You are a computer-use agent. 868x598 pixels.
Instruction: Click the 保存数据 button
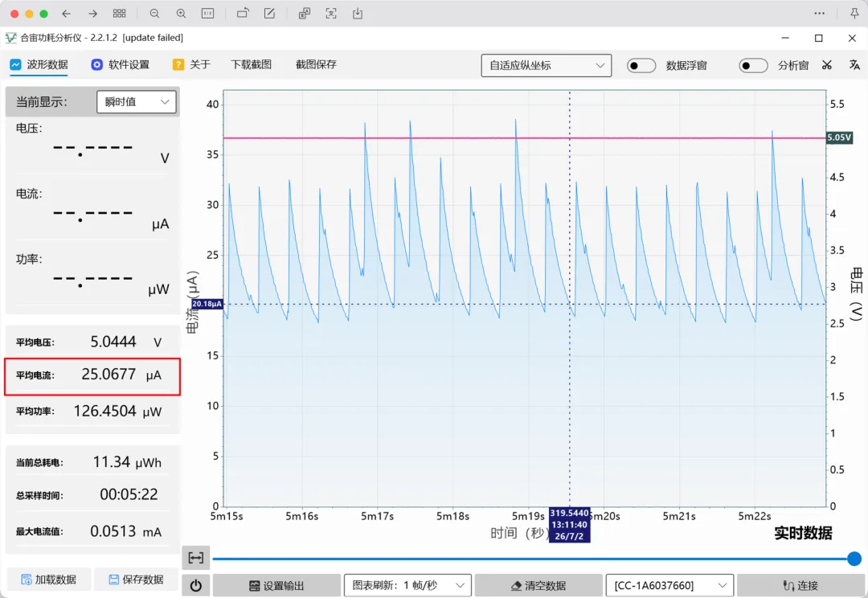click(x=136, y=580)
